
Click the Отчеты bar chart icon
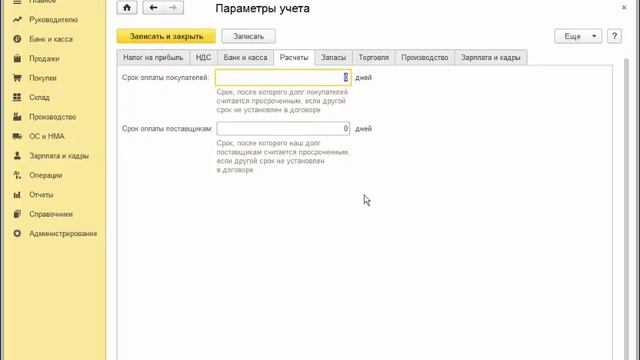pos(17,195)
